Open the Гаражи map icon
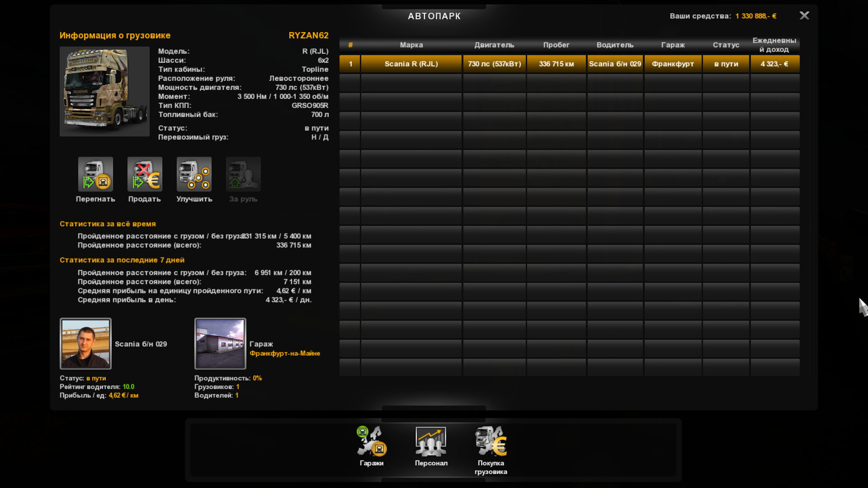Viewport: 868px width, 488px height. pyautogui.click(x=372, y=441)
